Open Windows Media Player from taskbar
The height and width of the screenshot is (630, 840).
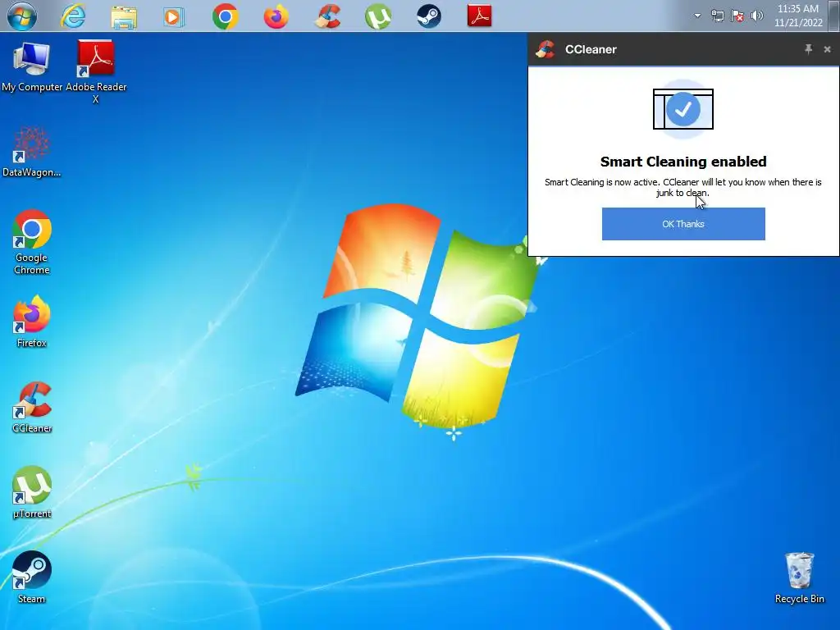click(174, 16)
